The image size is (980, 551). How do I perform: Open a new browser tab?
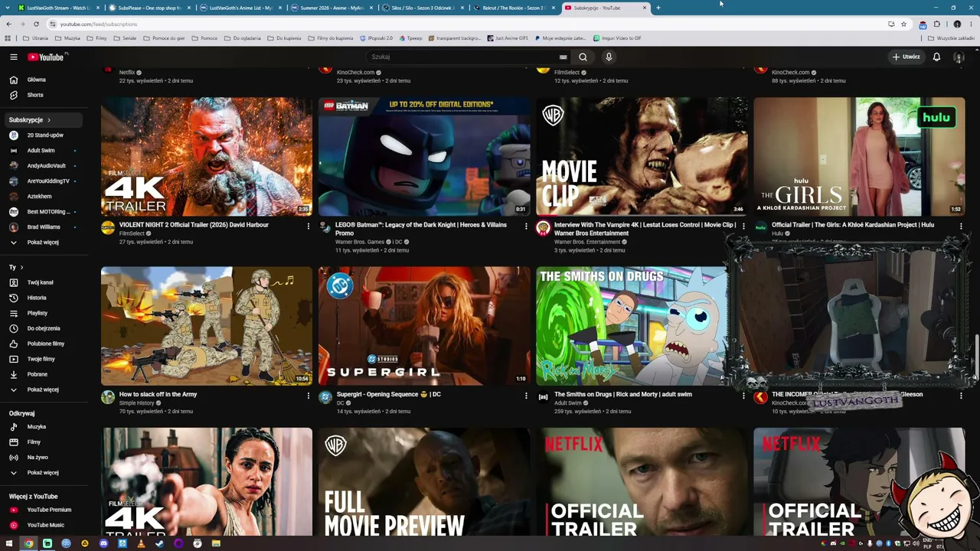pyautogui.click(x=658, y=8)
